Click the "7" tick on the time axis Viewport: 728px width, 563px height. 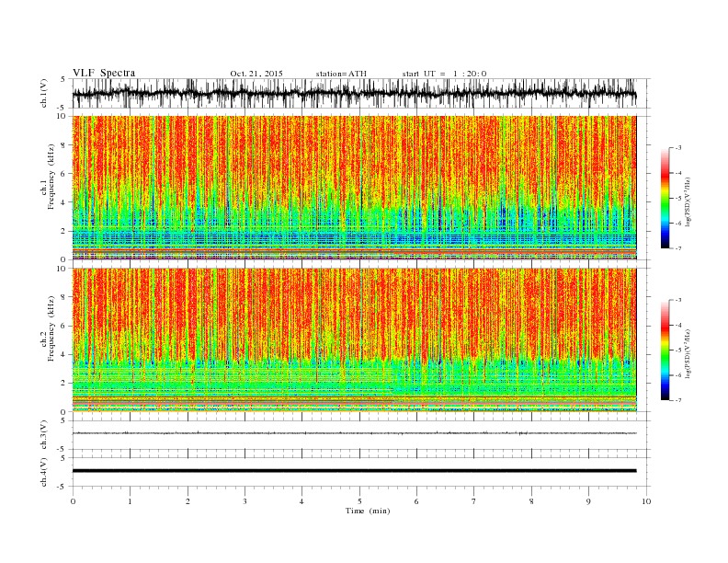pos(474,501)
